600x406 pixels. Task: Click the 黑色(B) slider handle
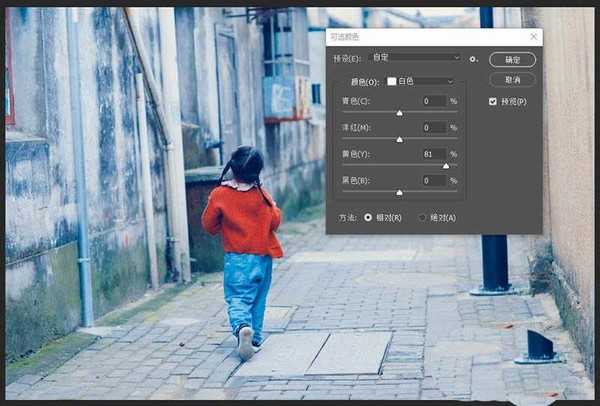[x=400, y=192]
